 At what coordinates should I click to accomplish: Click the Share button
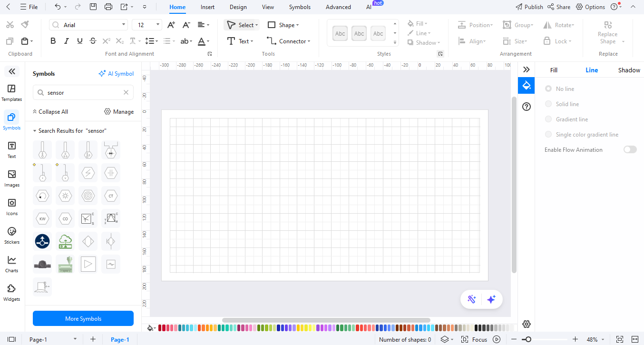559,7
